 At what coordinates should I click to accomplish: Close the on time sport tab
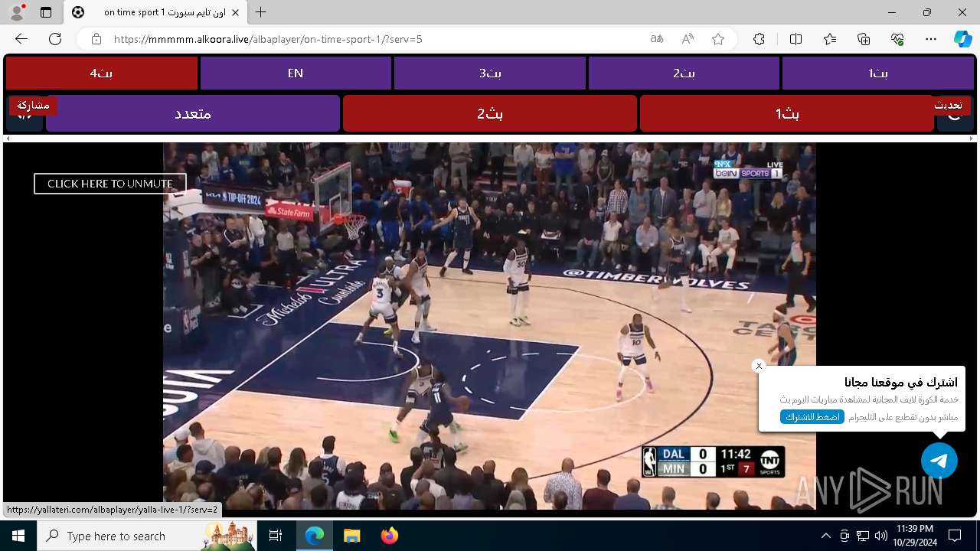tap(235, 12)
